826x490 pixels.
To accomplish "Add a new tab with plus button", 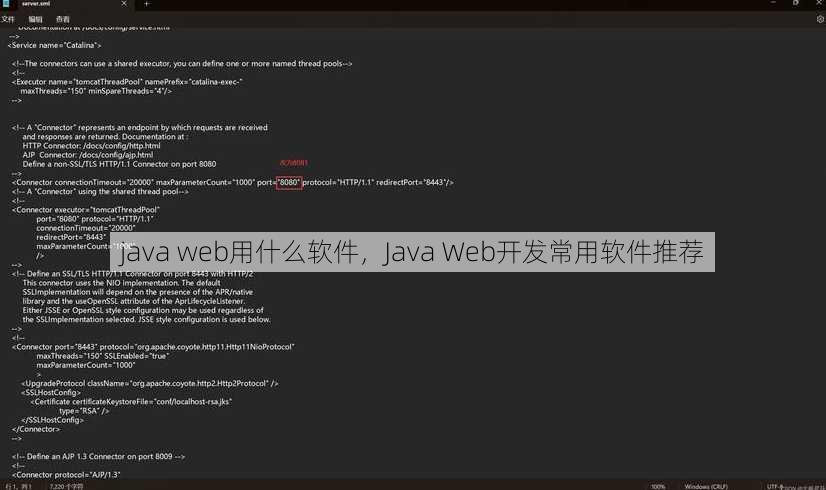I will [x=146, y=4].
